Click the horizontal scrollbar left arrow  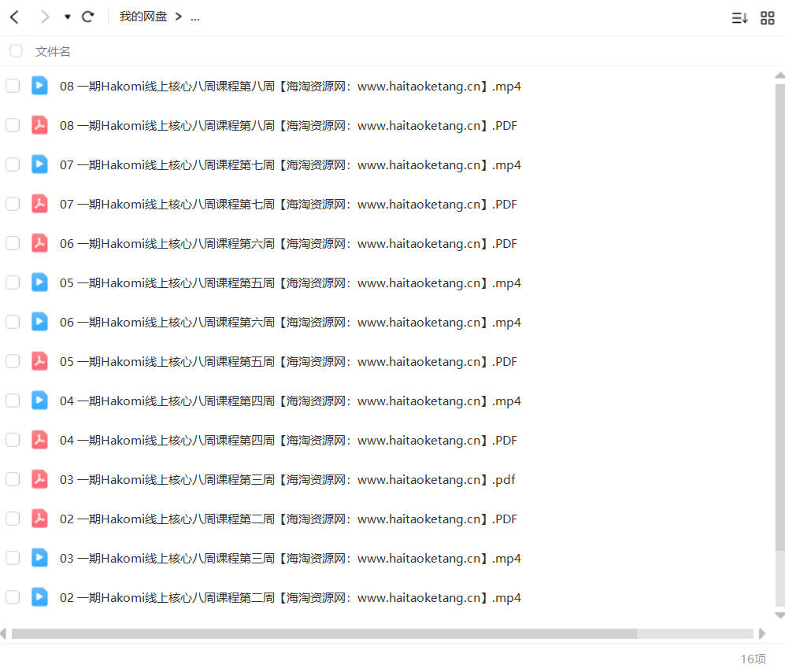(x=3, y=633)
